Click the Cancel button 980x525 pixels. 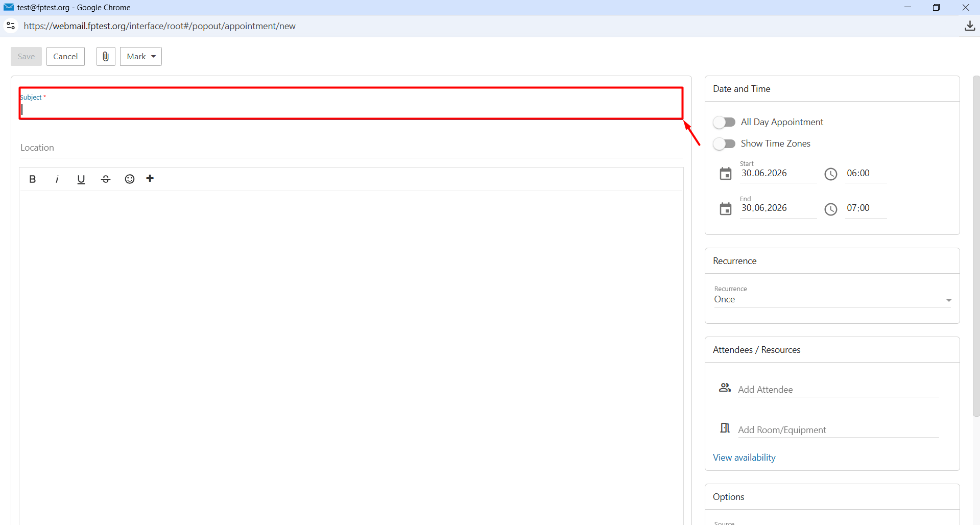(65, 56)
